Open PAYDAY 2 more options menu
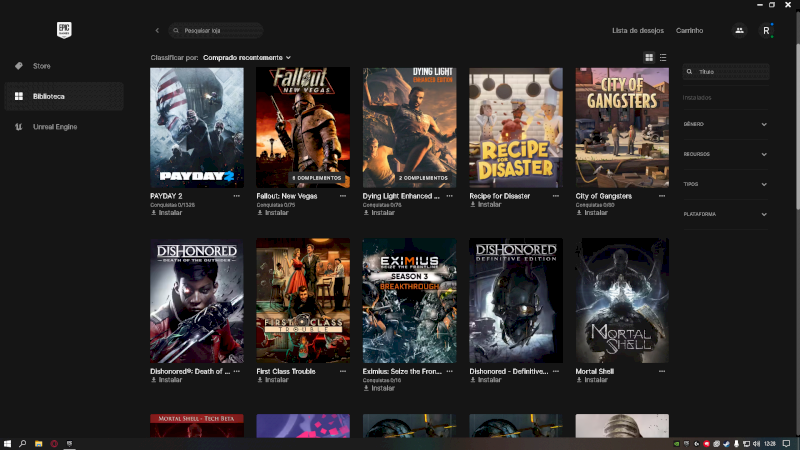The height and width of the screenshot is (450, 800). [x=237, y=196]
